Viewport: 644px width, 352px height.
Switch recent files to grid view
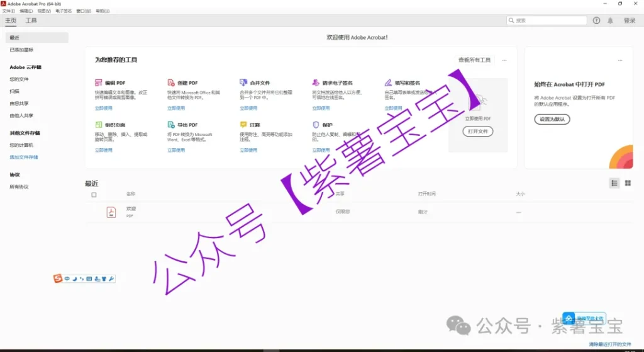pyautogui.click(x=628, y=183)
